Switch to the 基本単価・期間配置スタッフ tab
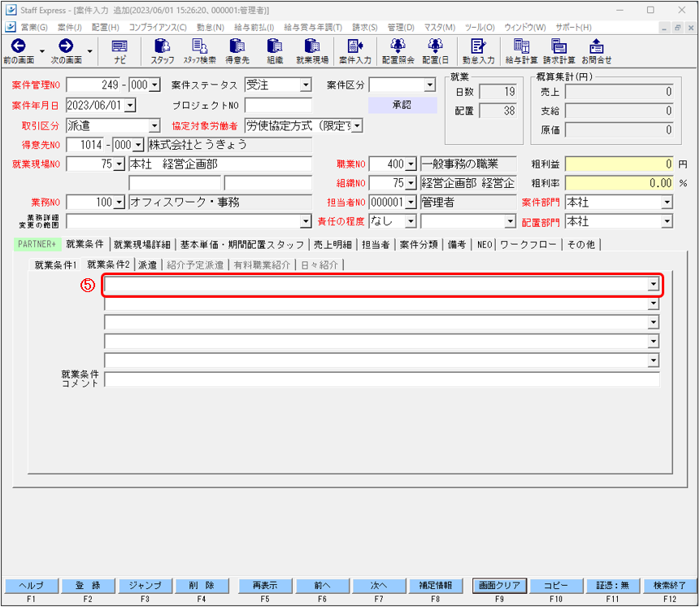700x607 pixels. pyautogui.click(x=242, y=244)
